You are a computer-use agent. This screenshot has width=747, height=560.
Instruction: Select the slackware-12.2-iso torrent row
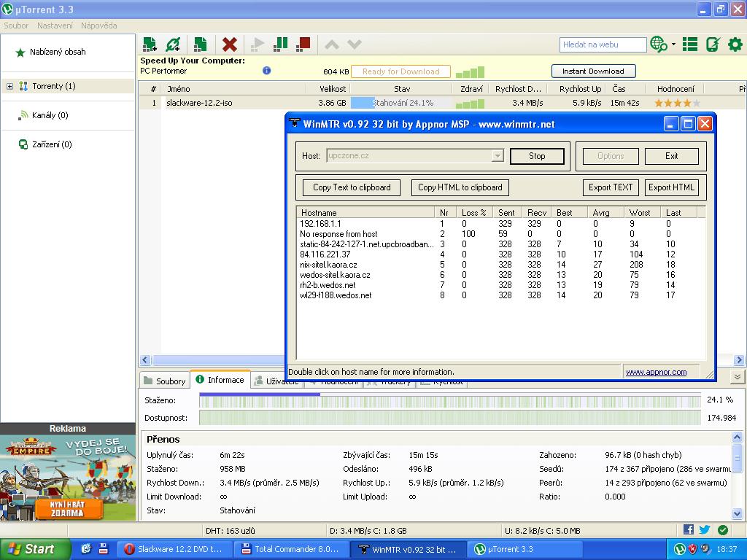coord(441,103)
